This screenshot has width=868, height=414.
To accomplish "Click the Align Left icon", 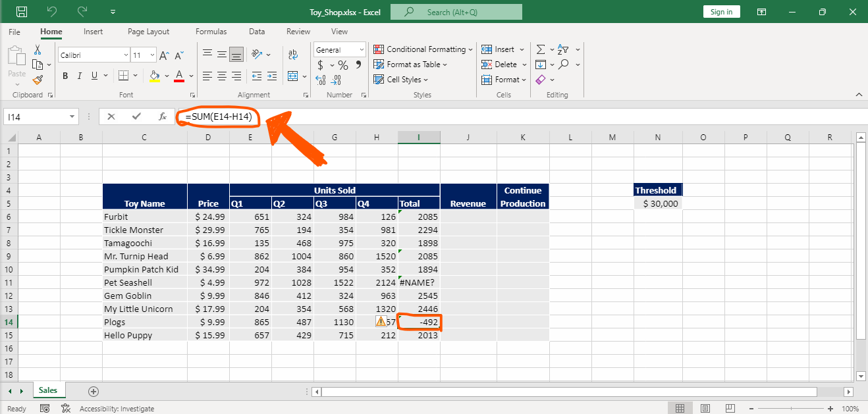I will [x=207, y=76].
